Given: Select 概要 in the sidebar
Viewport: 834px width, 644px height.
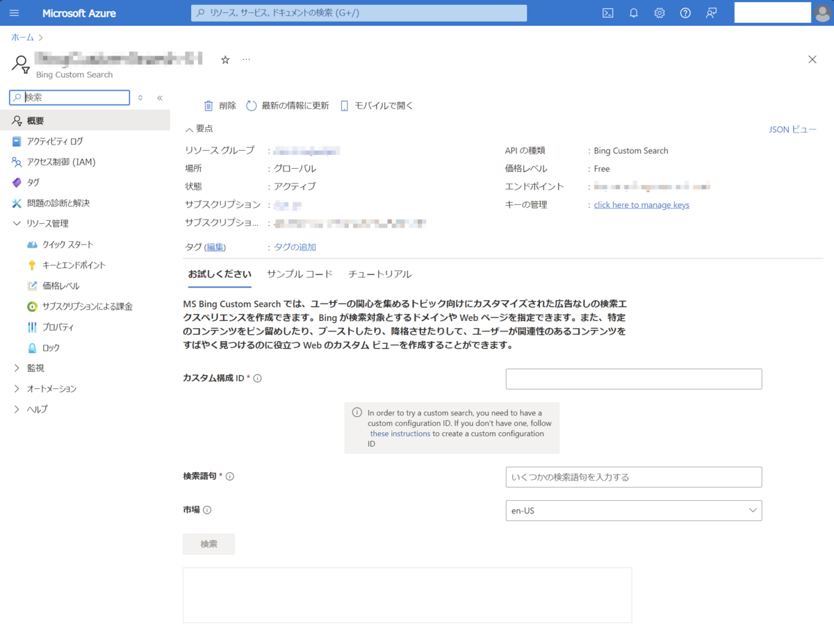Looking at the screenshot, I should [85, 120].
